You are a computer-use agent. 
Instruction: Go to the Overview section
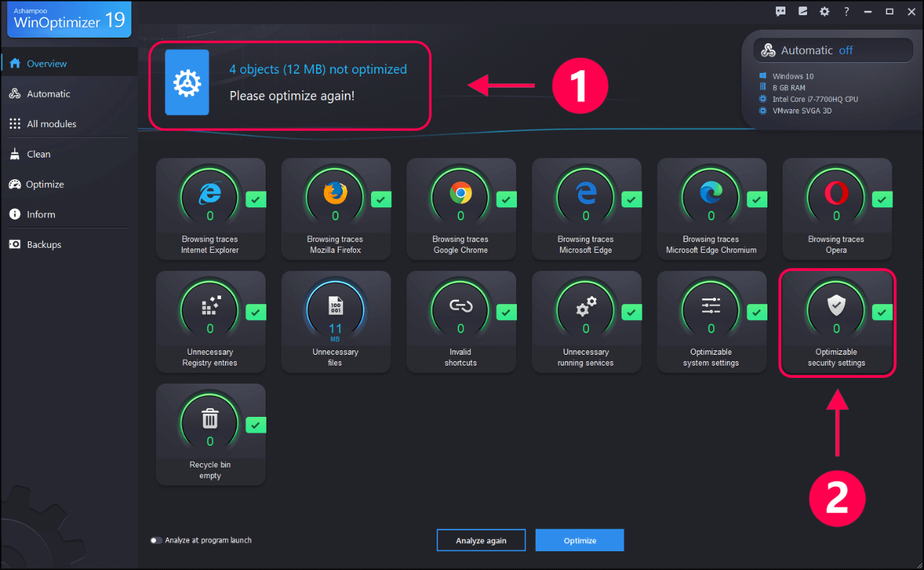click(x=69, y=64)
